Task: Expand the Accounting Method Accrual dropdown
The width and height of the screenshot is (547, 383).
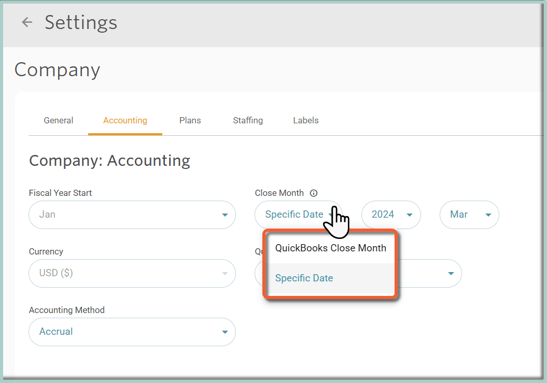Action: pyautogui.click(x=132, y=332)
